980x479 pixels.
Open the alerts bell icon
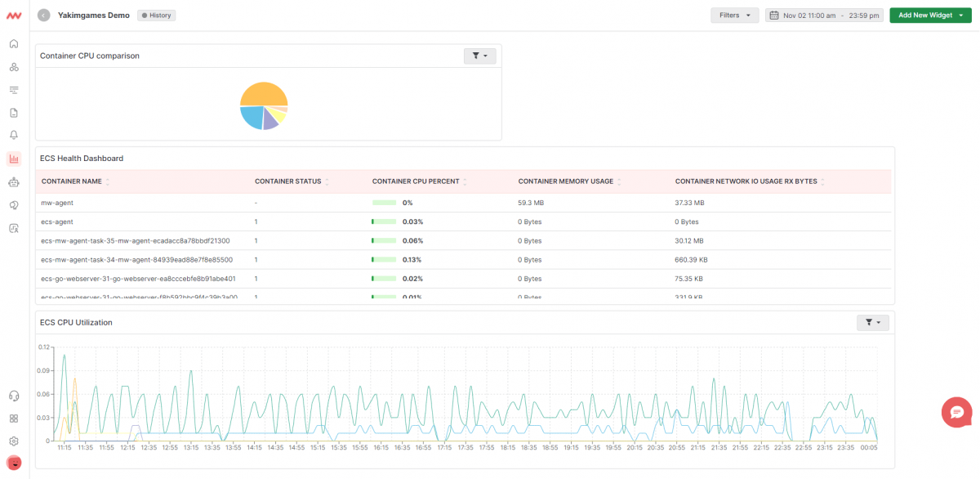[x=14, y=135]
